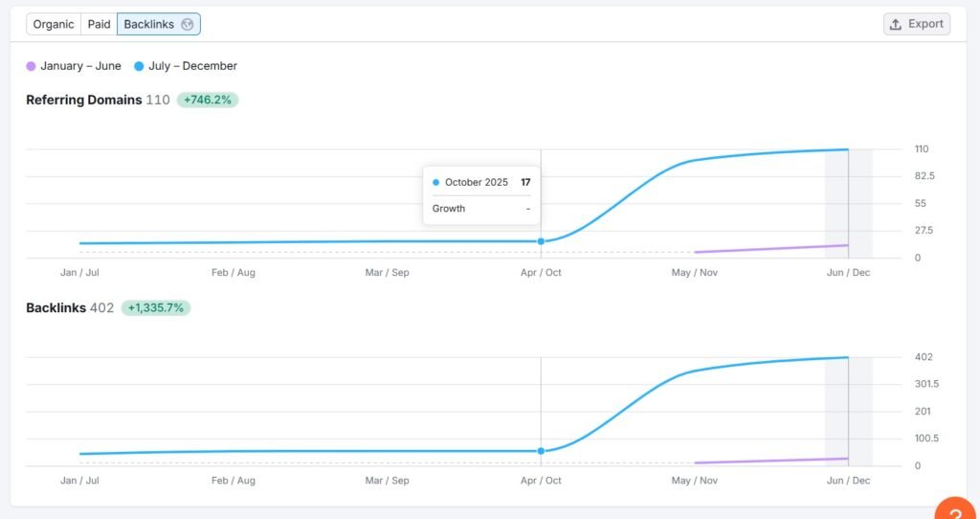This screenshot has width=980, height=519.
Task: Open the orange help question-mark button
Action: 953,509
